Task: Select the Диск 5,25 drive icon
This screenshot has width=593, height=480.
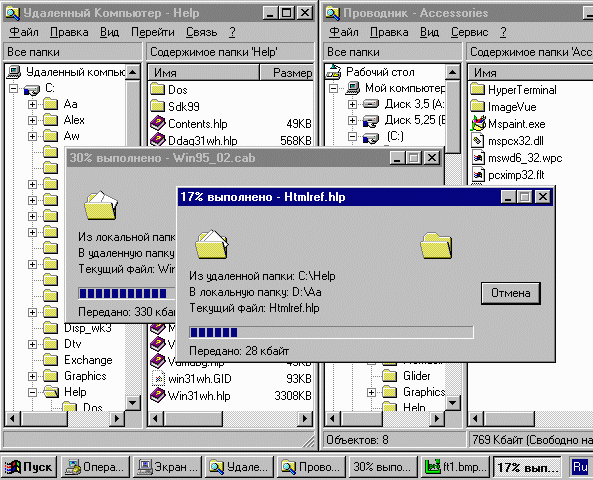Action: pos(371,121)
